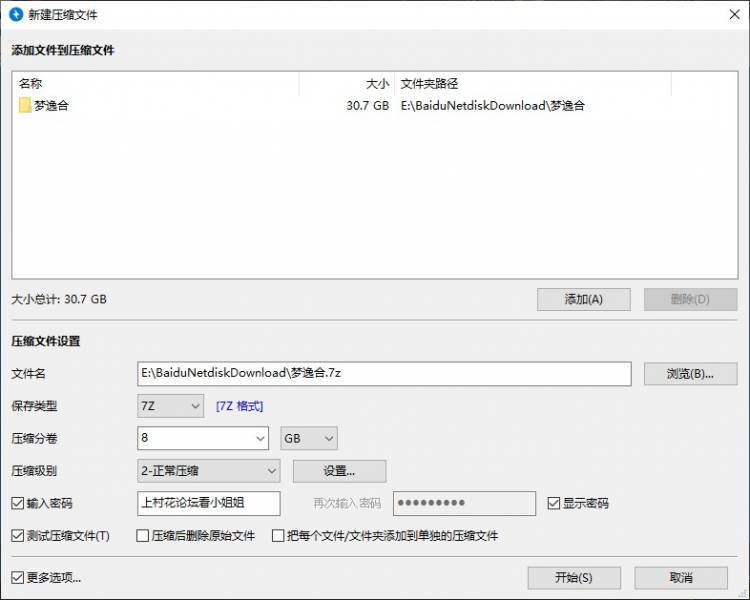
Task: Click the [7Z 格式] link
Action: [x=239, y=406]
